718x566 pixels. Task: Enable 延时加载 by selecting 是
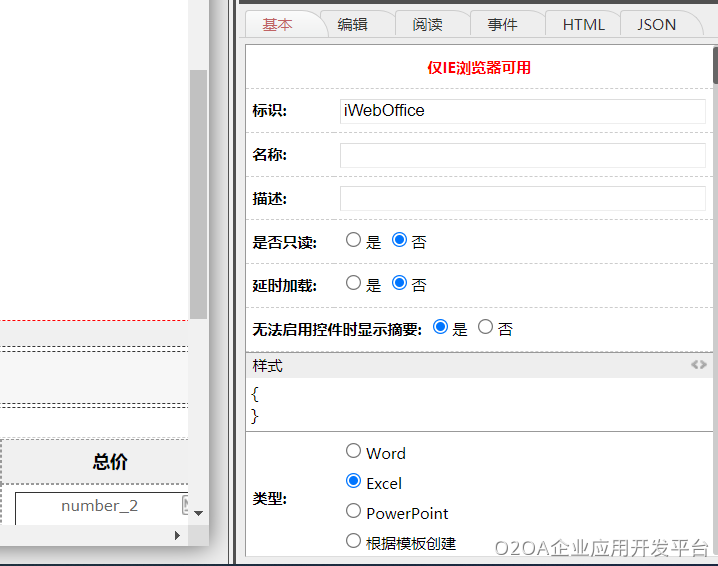tap(353, 283)
